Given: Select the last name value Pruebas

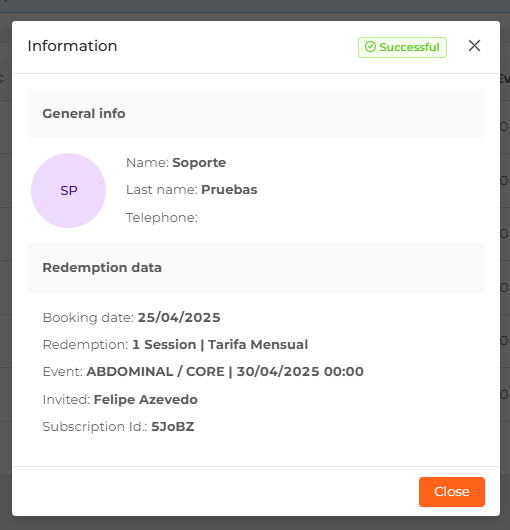Looking at the screenshot, I should pyautogui.click(x=229, y=190).
